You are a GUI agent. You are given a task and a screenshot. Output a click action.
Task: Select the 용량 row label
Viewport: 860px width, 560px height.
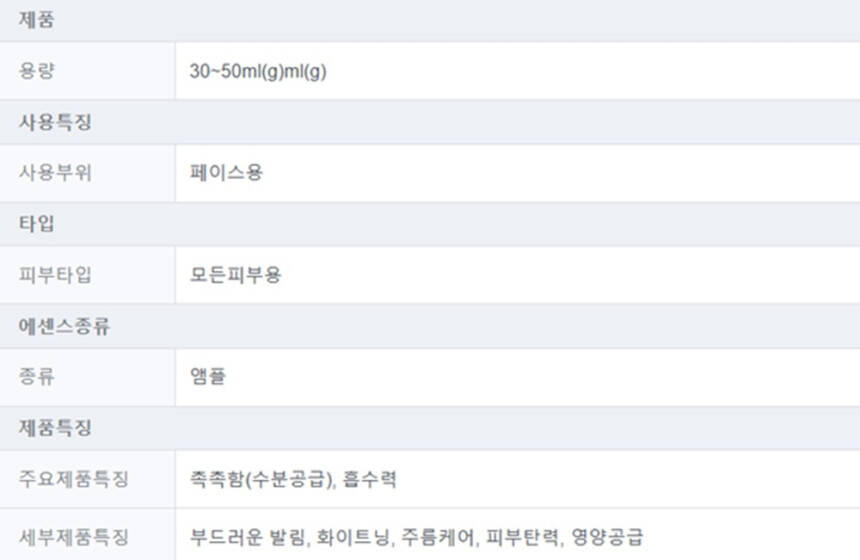[x=37, y=71]
